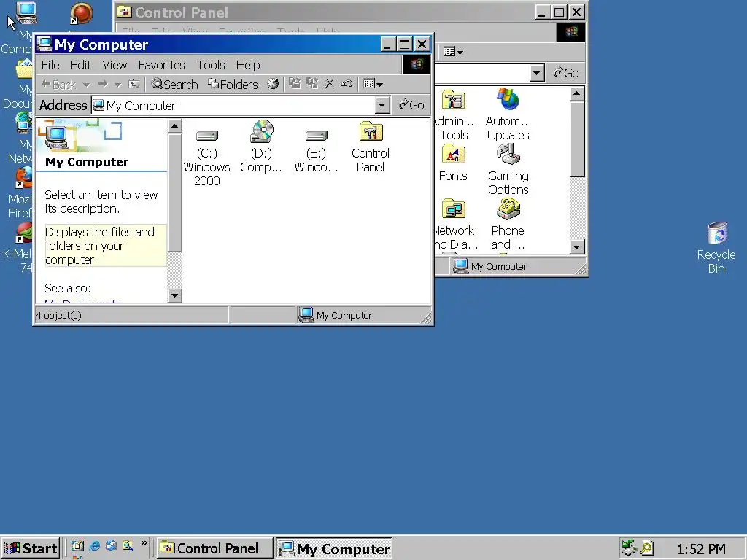The width and height of the screenshot is (747, 560).
Task: Click the Copy To toolbar icon
Action: 312,84
